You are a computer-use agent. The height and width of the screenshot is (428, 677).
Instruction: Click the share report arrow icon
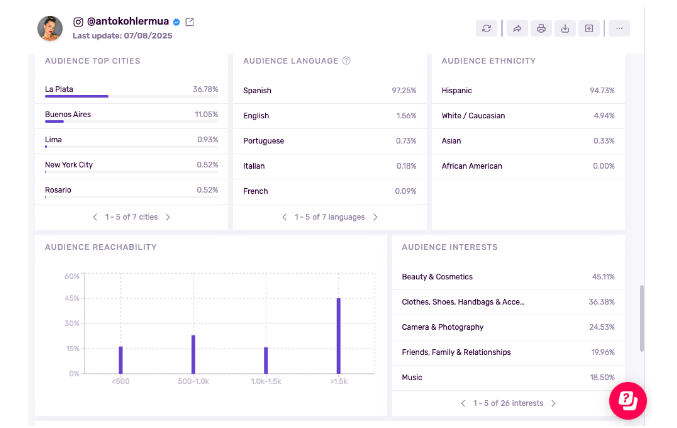(x=517, y=28)
